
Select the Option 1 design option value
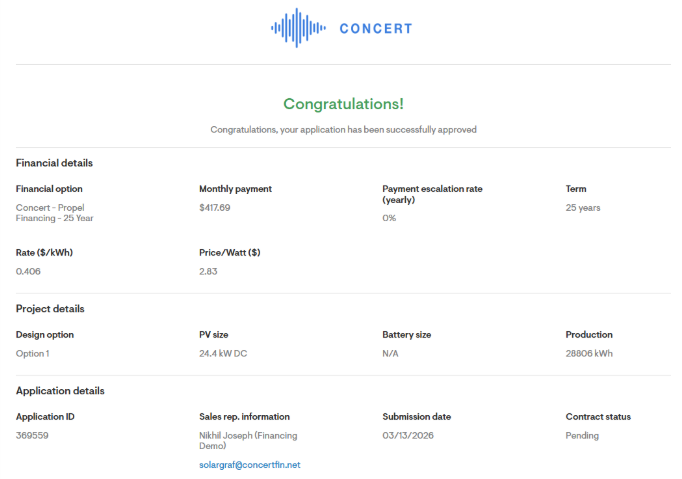32,354
